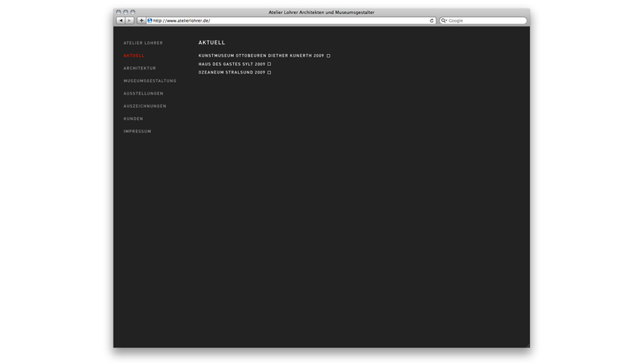Open Kunstmuseum Ottobeuren Diether Kunerth 2009 link
Viewport: 644px width, 363px height.
(x=261, y=56)
